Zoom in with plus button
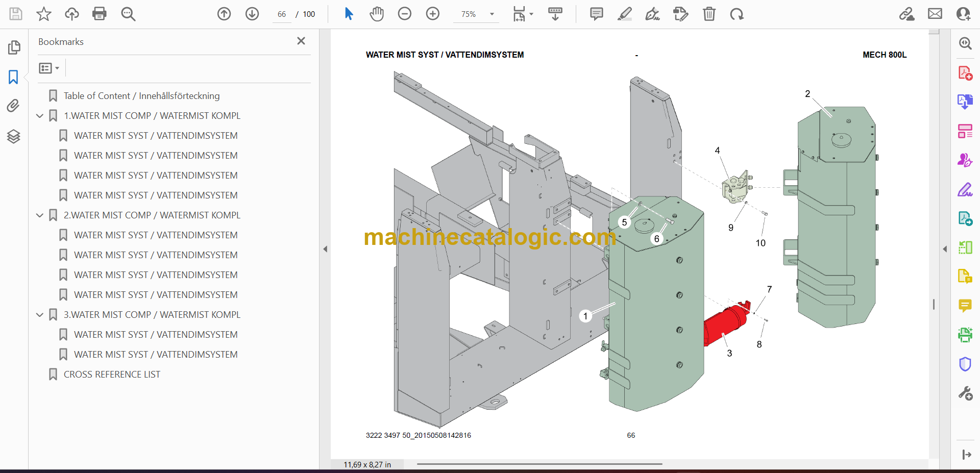Image resolution: width=980 pixels, height=473 pixels. (433, 14)
